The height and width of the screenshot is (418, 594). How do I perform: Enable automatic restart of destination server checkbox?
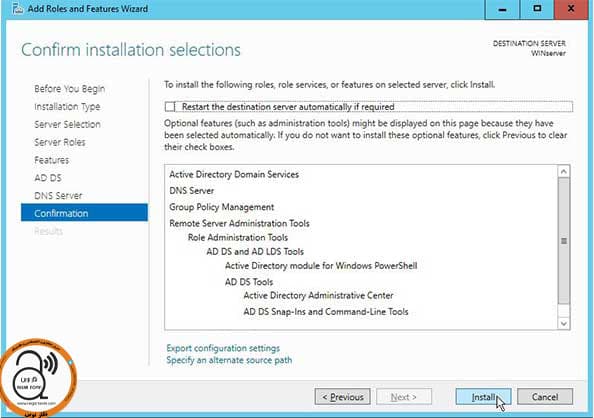point(170,107)
